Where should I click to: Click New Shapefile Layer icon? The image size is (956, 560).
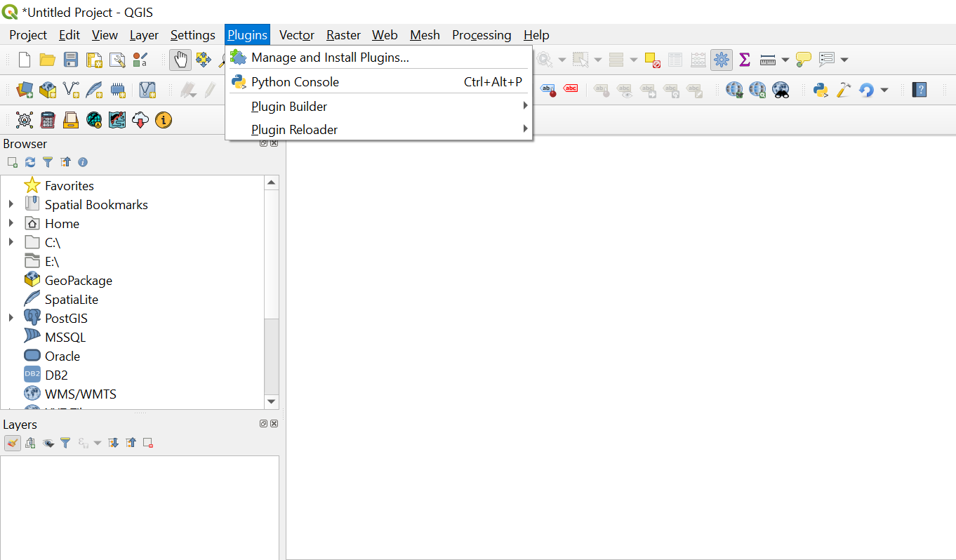point(71,90)
